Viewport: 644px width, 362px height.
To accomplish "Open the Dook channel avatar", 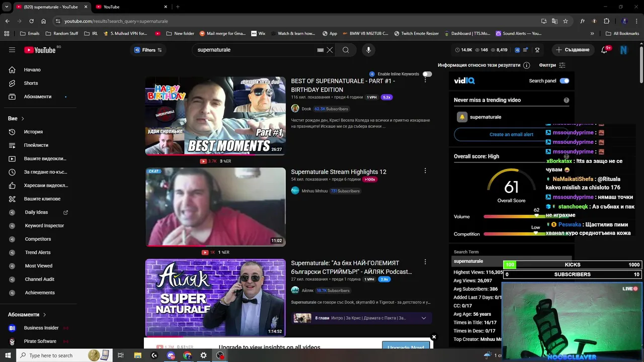I will pyautogui.click(x=295, y=109).
